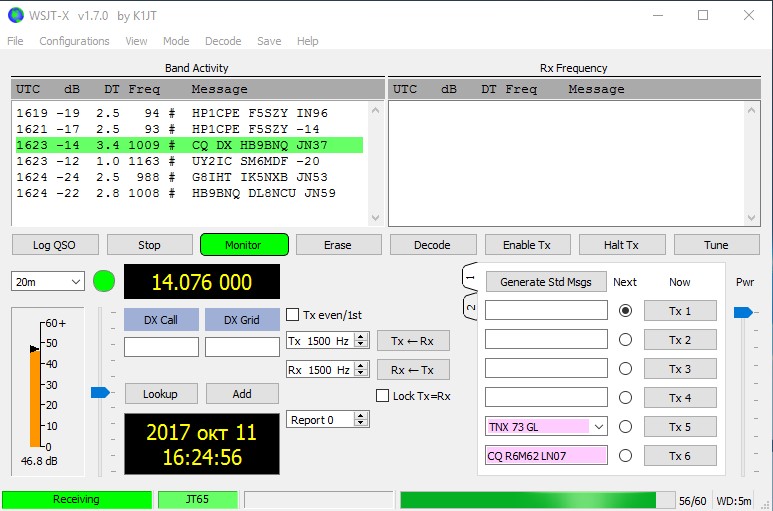The image size is (773, 511).
Task: Click the green Tx-enabled status indicator circle
Action: 104,281
